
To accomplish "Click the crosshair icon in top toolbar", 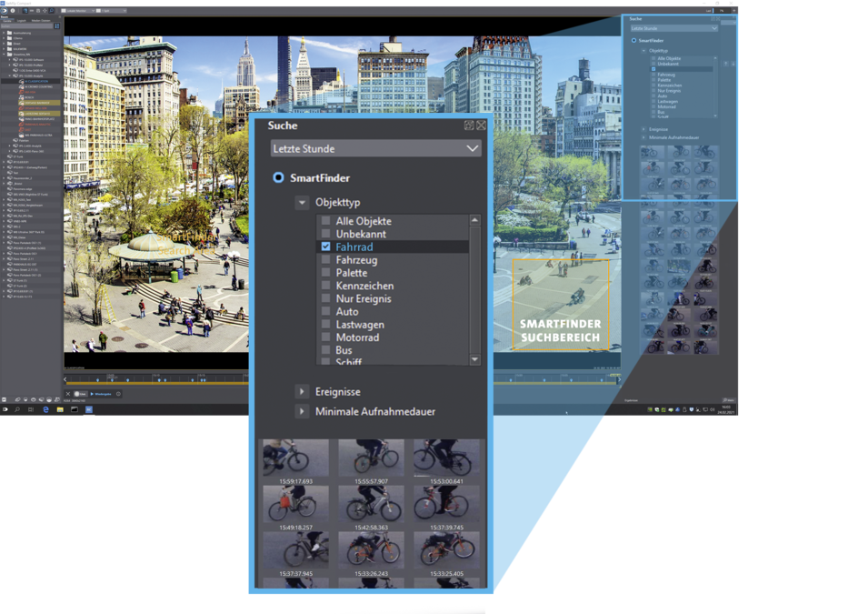I will click(45, 11).
